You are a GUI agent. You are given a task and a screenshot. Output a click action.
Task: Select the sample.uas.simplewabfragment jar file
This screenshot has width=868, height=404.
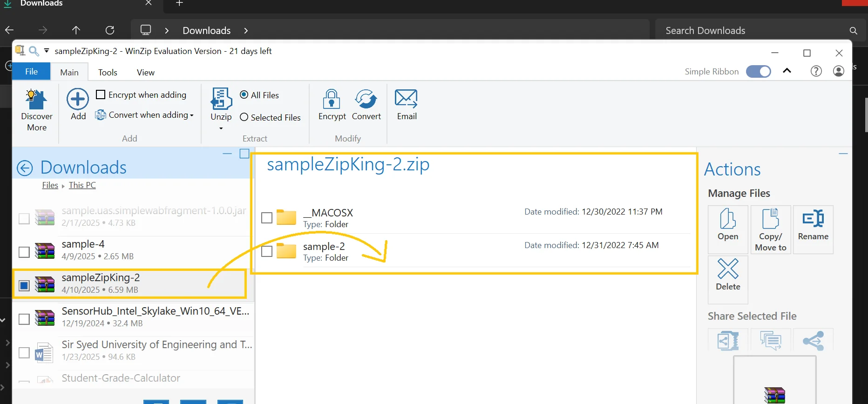[x=133, y=217]
